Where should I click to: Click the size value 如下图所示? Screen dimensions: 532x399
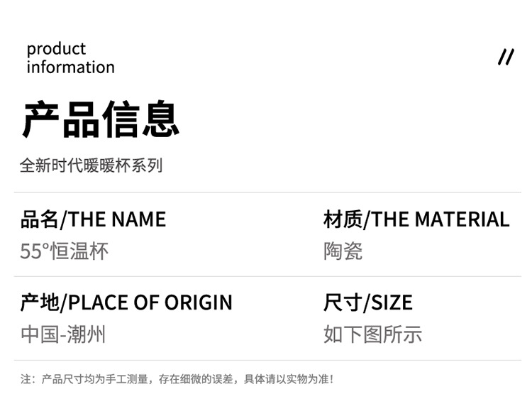click(x=372, y=334)
